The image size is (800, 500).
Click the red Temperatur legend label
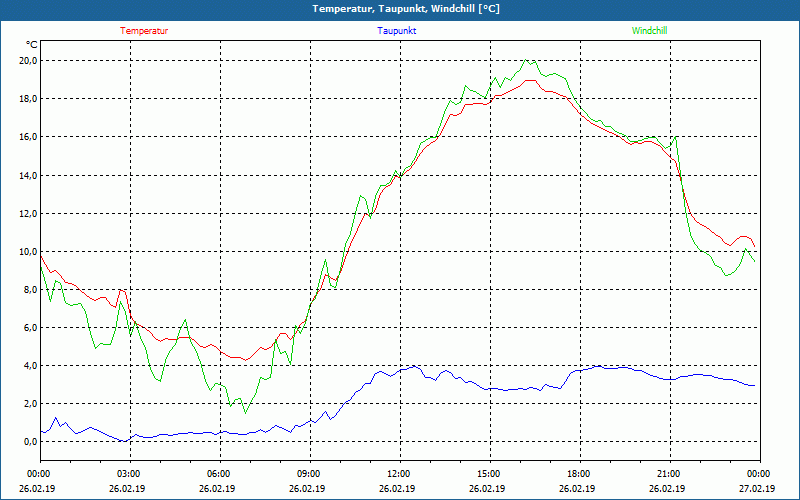[x=144, y=31]
